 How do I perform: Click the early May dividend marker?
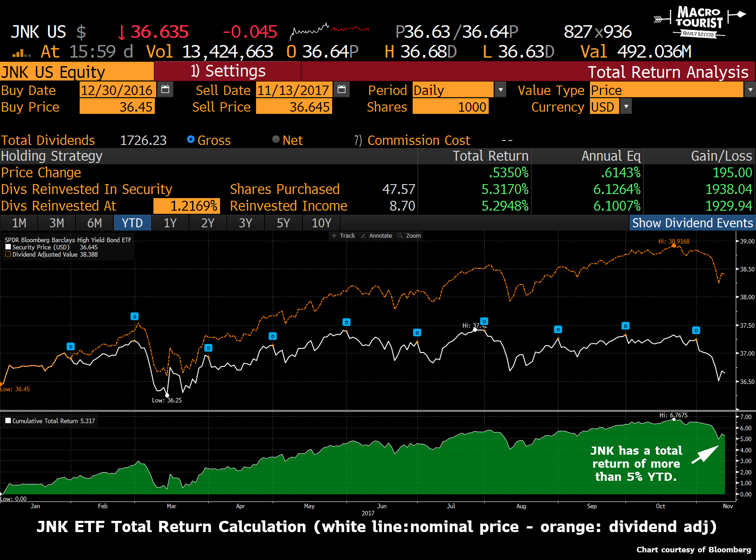[273, 336]
